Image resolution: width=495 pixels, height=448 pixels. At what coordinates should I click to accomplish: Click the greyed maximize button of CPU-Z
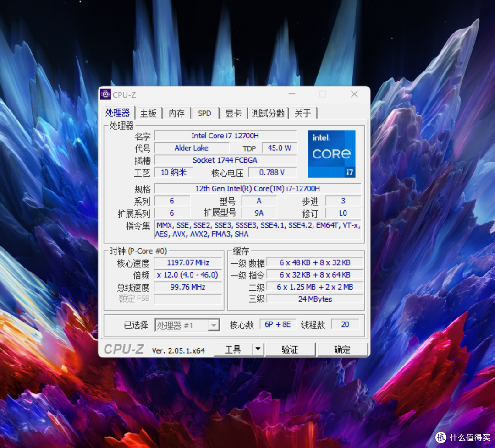323,94
